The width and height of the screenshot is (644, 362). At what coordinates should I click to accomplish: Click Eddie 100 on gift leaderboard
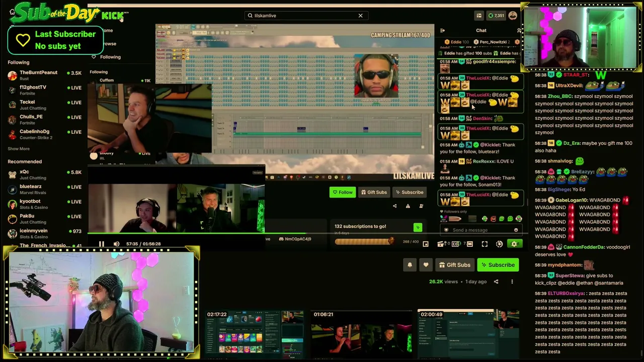458,42
